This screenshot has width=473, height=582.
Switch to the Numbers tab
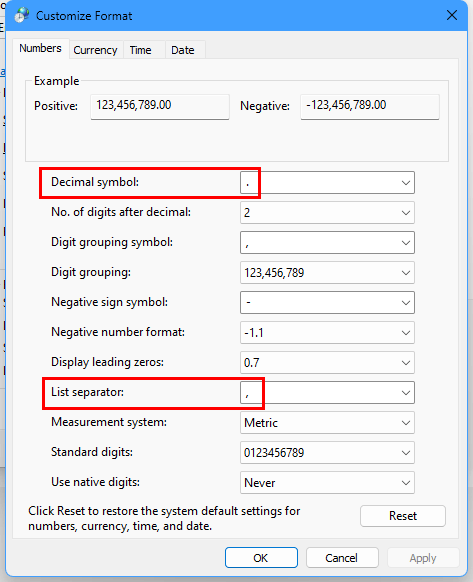[x=40, y=49]
